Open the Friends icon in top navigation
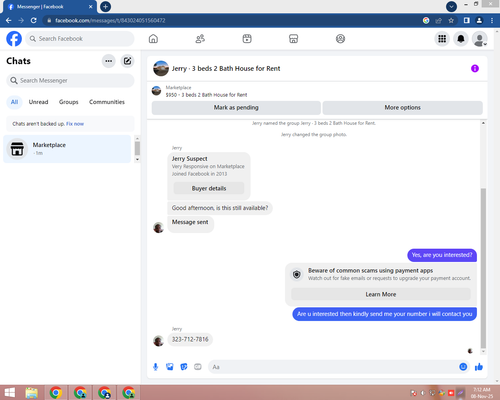Image resolution: width=500 pixels, height=400 pixels. [x=200, y=39]
